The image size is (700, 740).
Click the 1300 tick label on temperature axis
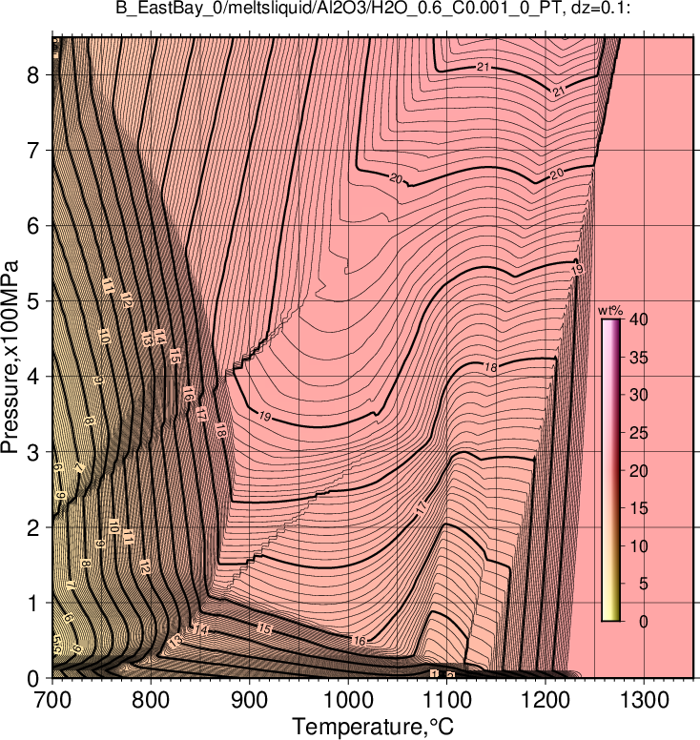pyautogui.click(x=644, y=700)
